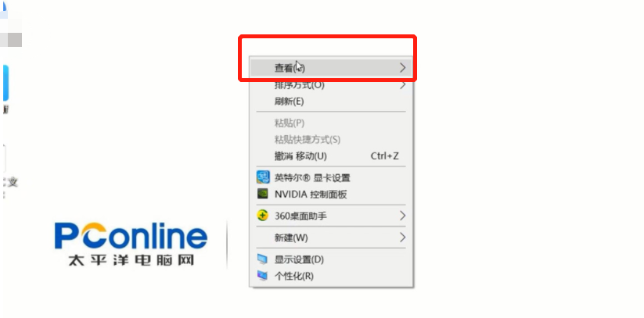Image resolution: width=644 pixels, height=318 pixels.
Task: Open the 新建(W) menu entry label
Action: coord(291,238)
